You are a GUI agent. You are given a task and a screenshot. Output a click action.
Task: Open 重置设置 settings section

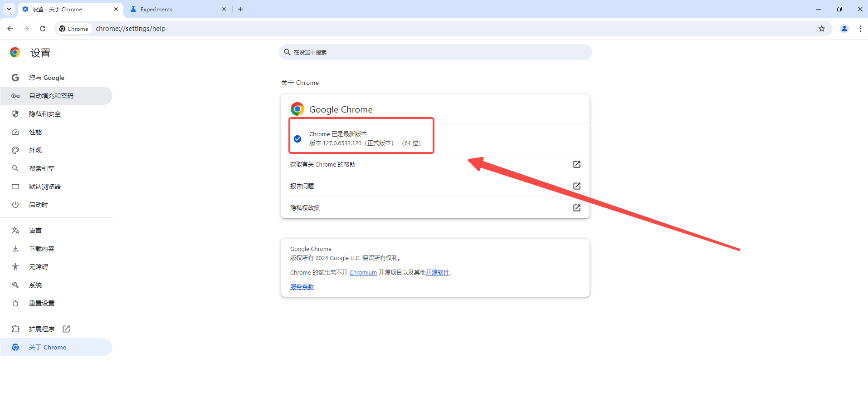click(x=56, y=303)
